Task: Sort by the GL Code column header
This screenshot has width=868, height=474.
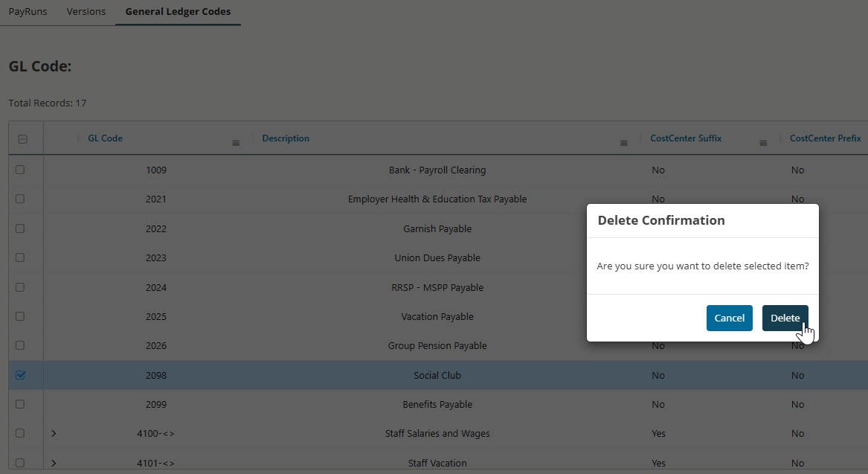Action: pos(105,138)
